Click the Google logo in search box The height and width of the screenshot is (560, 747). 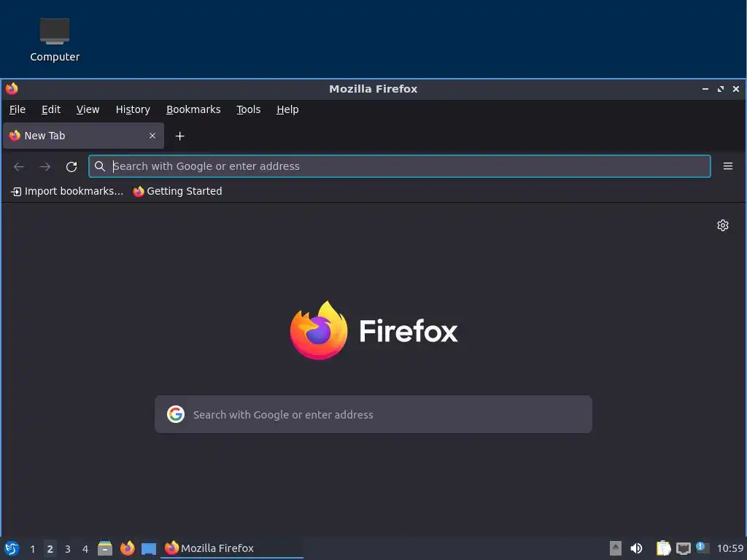pyautogui.click(x=176, y=414)
